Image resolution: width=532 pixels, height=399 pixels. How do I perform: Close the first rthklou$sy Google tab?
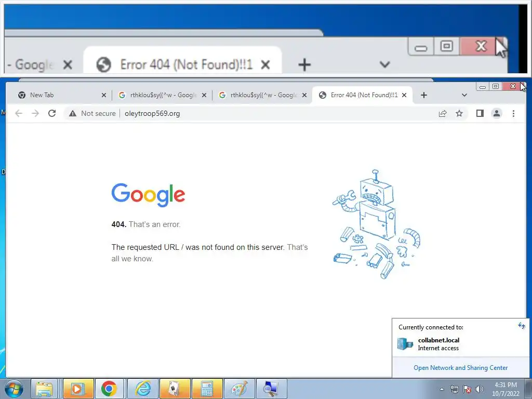pyautogui.click(x=204, y=96)
